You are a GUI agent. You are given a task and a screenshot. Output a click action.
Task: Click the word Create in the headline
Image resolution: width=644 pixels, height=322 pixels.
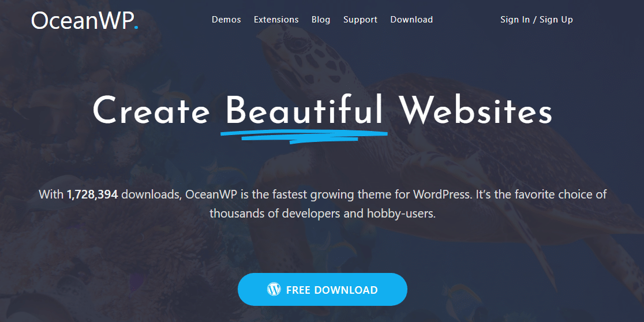(x=151, y=111)
